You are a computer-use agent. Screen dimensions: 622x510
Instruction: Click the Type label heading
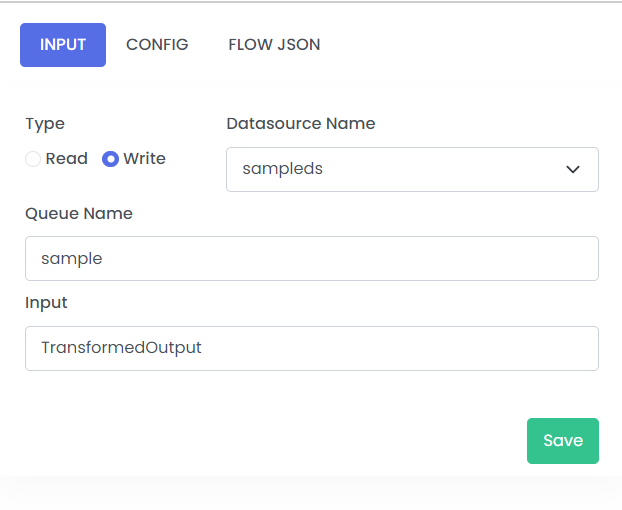(x=45, y=124)
